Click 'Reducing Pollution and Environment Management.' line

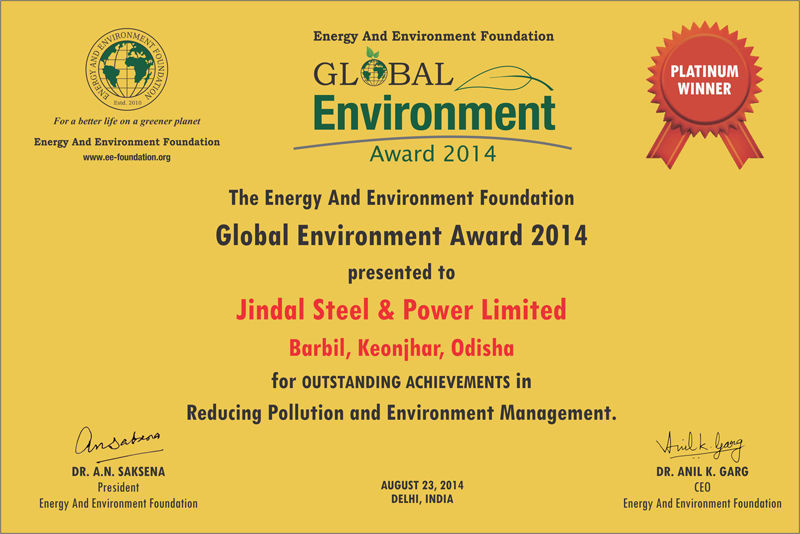coord(402,413)
